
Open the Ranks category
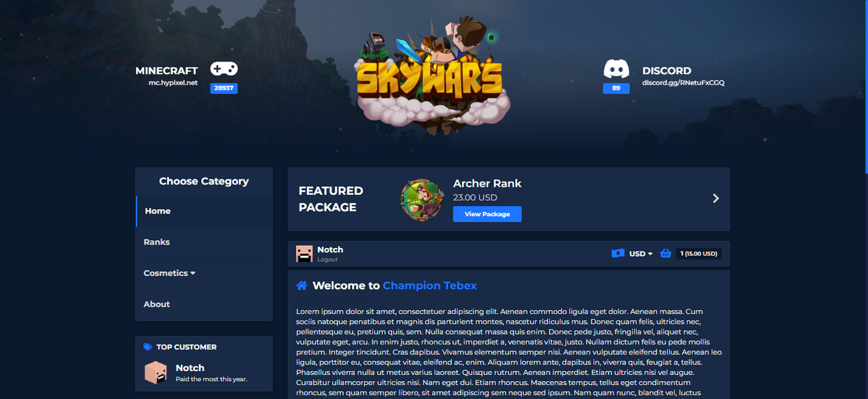pyautogui.click(x=156, y=242)
